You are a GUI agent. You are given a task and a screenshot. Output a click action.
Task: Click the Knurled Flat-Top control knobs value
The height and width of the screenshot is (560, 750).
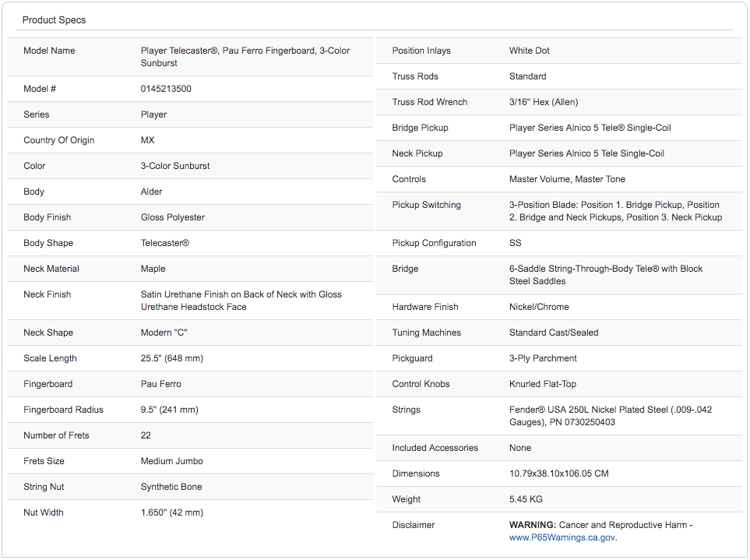click(x=543, y=384)
